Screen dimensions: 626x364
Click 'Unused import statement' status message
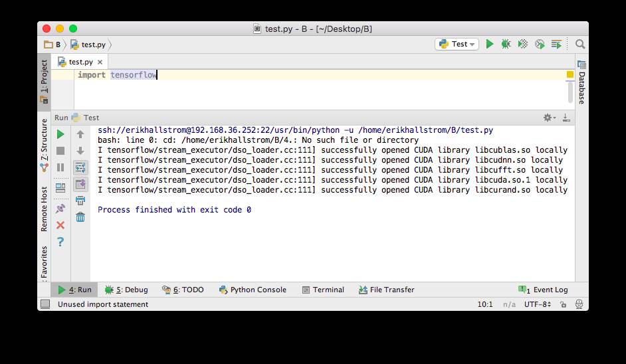103,304
